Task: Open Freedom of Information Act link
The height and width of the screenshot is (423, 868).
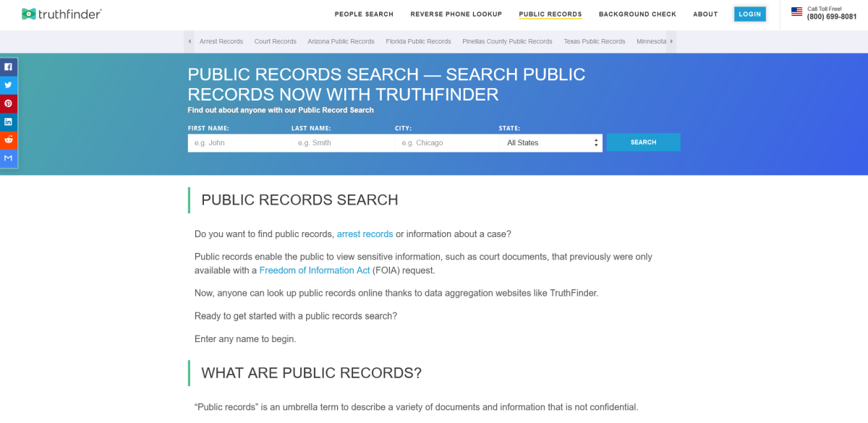Action: [x=315, y=270]
